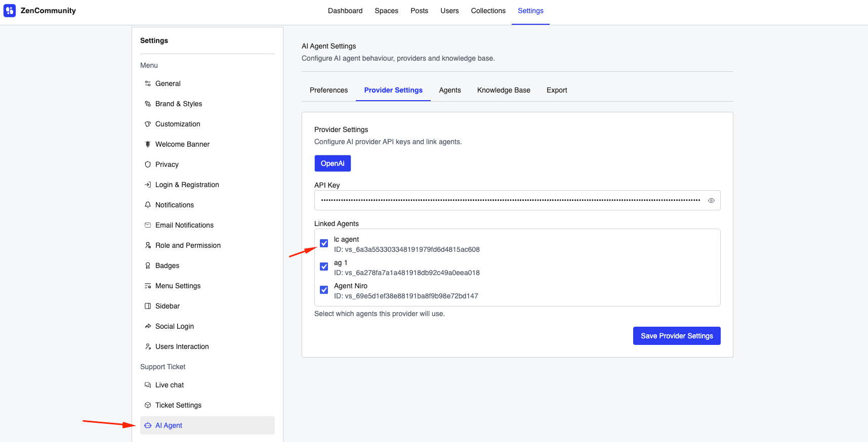Click the Live chat bubble icon
The image size is (868, 442).
tap(148, 385)
